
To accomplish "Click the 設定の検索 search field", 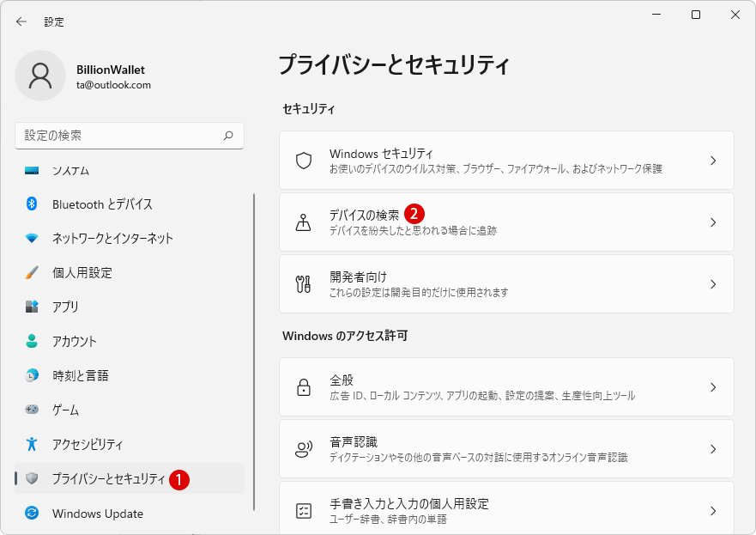I will (x=130, y=136).
